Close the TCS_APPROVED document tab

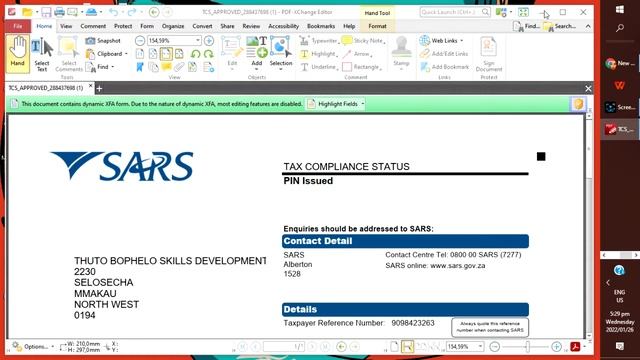[91, 86]
